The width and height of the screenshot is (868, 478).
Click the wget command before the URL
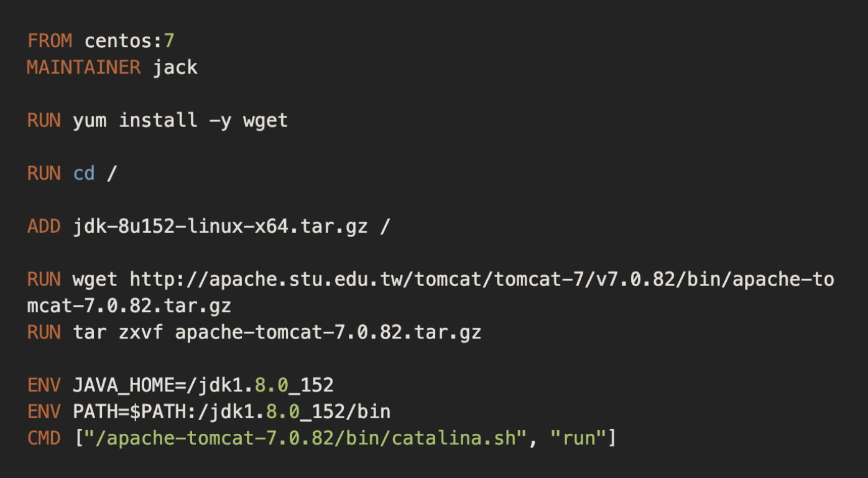(95, 279)
